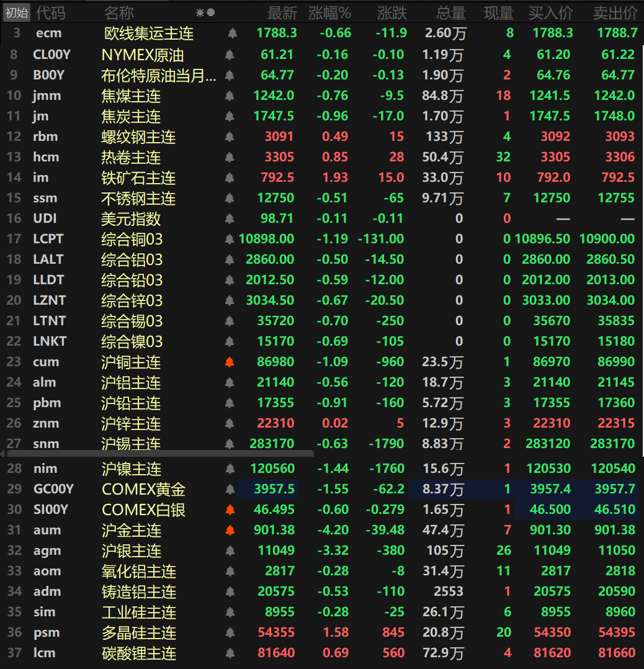Screen dimensions: 644x669
Task: Click the gray circle icon in the header
Action: pyautogui.click(x=211, y=12)
